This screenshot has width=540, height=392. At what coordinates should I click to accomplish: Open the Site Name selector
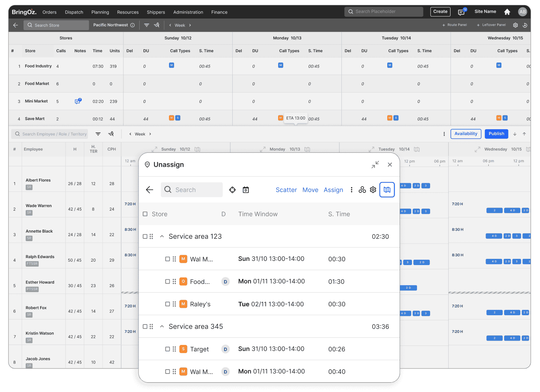click(485, 12)
